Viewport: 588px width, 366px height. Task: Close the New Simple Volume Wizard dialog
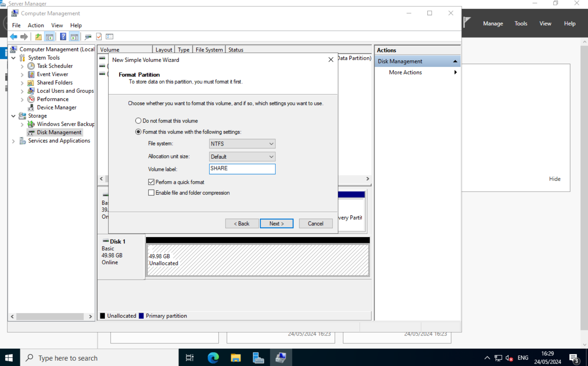click(331, 60)
